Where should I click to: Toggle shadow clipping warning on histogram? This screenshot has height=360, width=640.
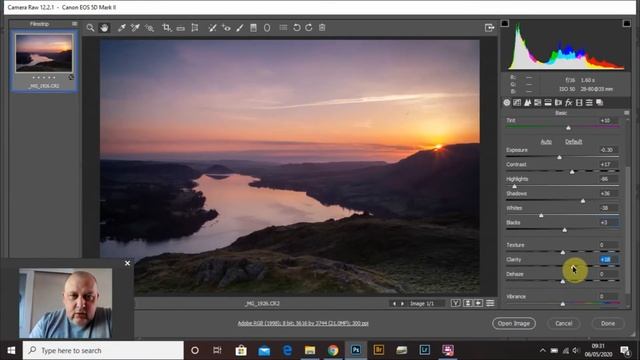pyautogui.click(x=505, y=23)
